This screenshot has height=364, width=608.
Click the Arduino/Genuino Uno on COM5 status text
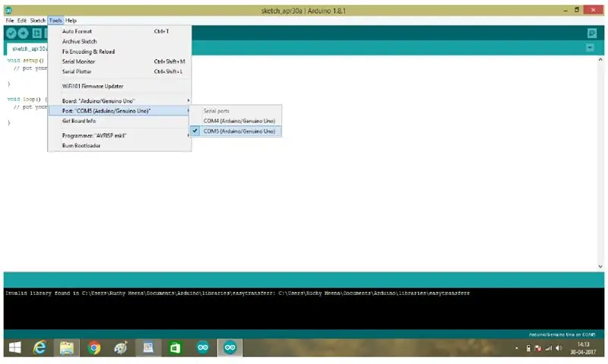562,334
